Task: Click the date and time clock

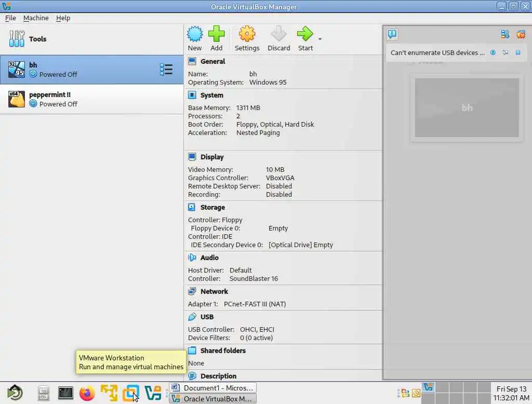Action: coord(511,393)
